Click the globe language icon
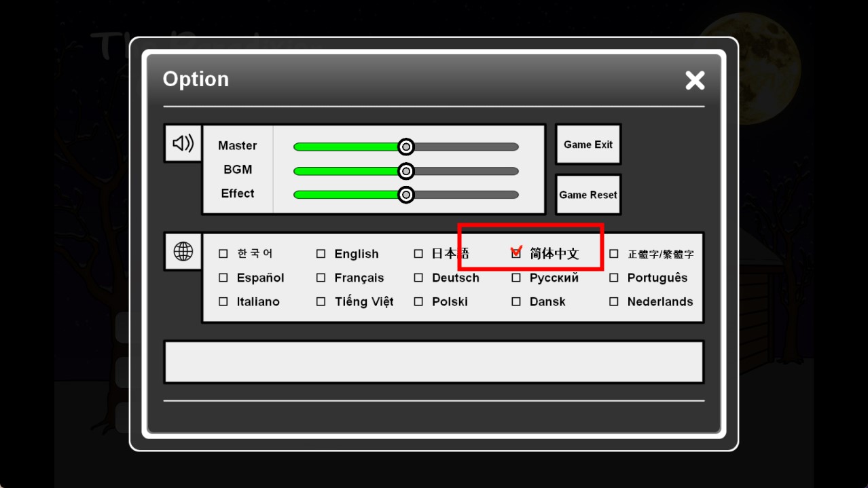 [x=183, y=252]
